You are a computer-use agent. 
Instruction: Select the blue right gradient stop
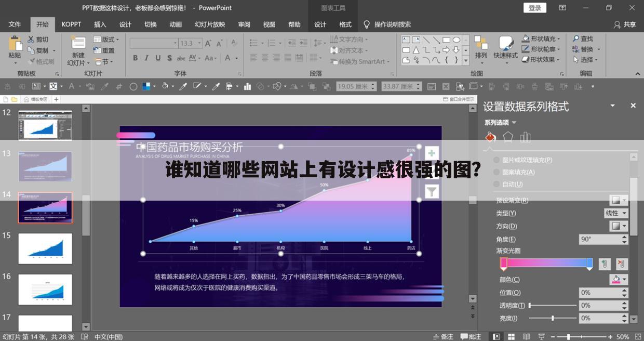(x=589, y=264)
